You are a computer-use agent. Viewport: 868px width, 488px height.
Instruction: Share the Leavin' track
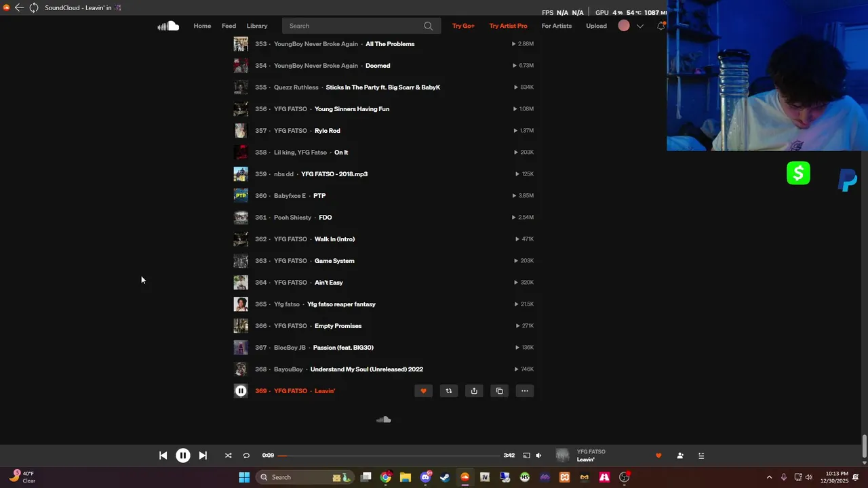tap(474, 391)
